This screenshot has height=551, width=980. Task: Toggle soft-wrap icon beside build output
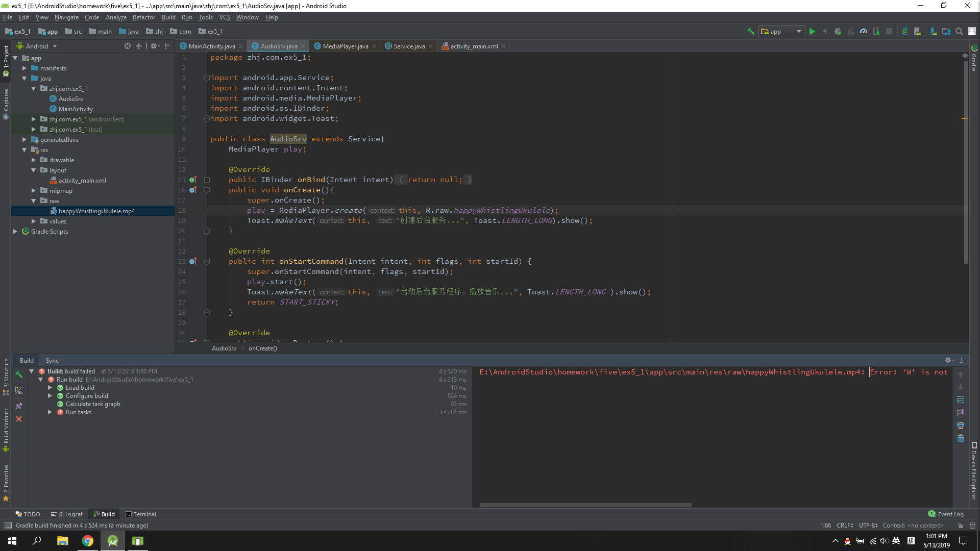961,400
